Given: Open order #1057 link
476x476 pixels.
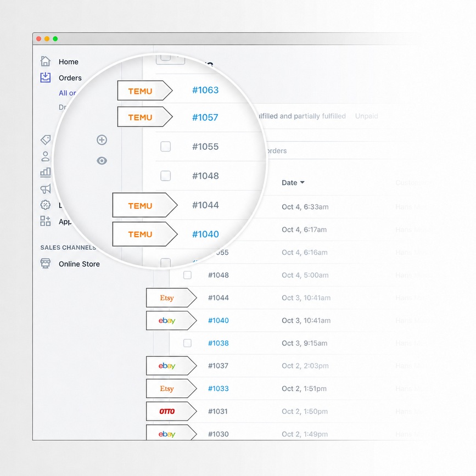Looking at the screenshot, I should pyautogui.click(x=205, y=117).
